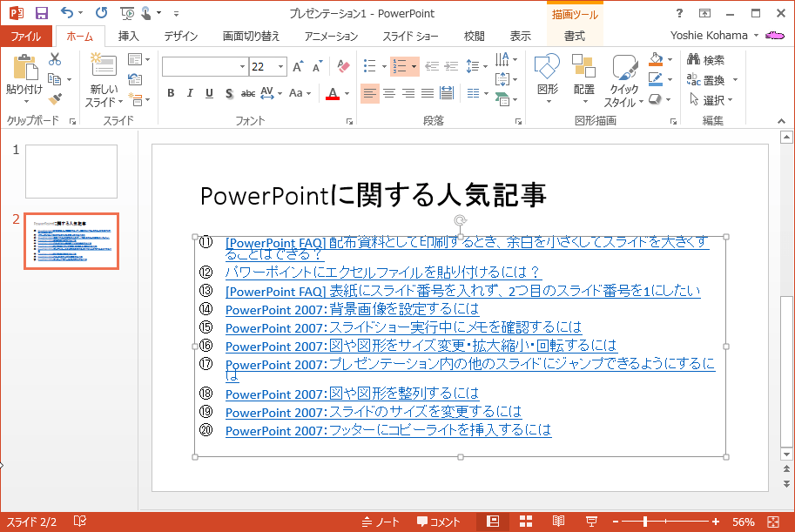Fit slide to current window icon
Screen dimensions: 795x532
[x=773, y=522]
